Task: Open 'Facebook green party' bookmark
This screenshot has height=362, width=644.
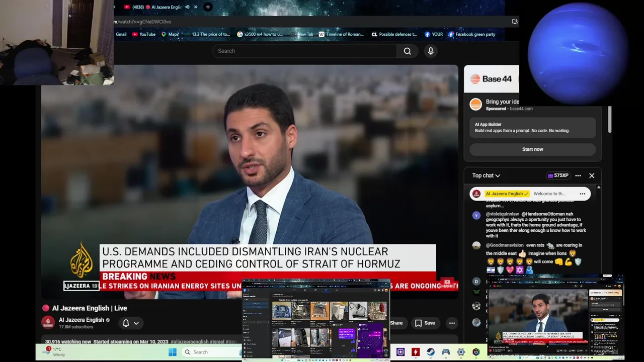Action: 472,34
